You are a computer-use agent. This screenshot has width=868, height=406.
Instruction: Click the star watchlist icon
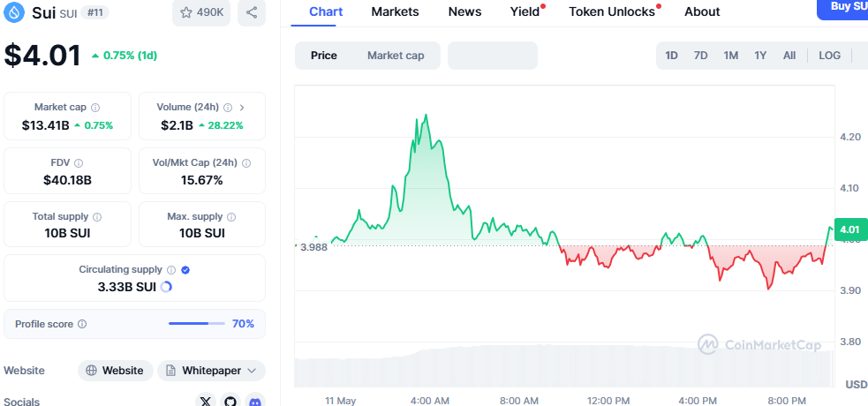coord(186,12)
